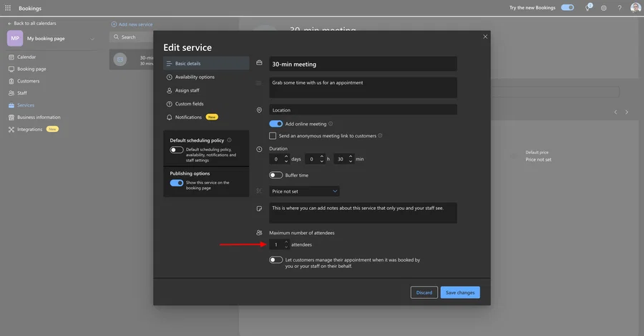This screenshot has width=644, height=336.
Task: Go back to all calendars
Action: tap(31, 24)
